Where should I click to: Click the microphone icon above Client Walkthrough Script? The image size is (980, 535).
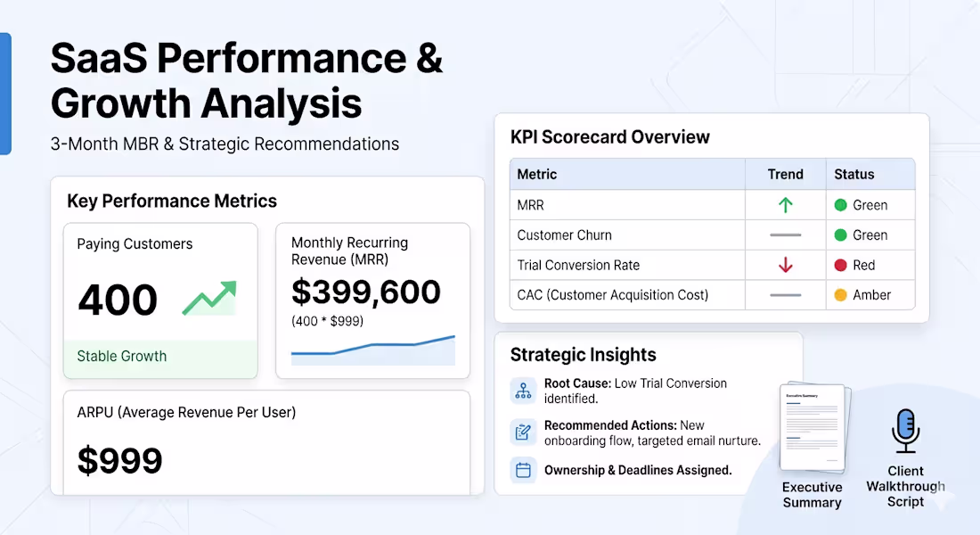906,431
